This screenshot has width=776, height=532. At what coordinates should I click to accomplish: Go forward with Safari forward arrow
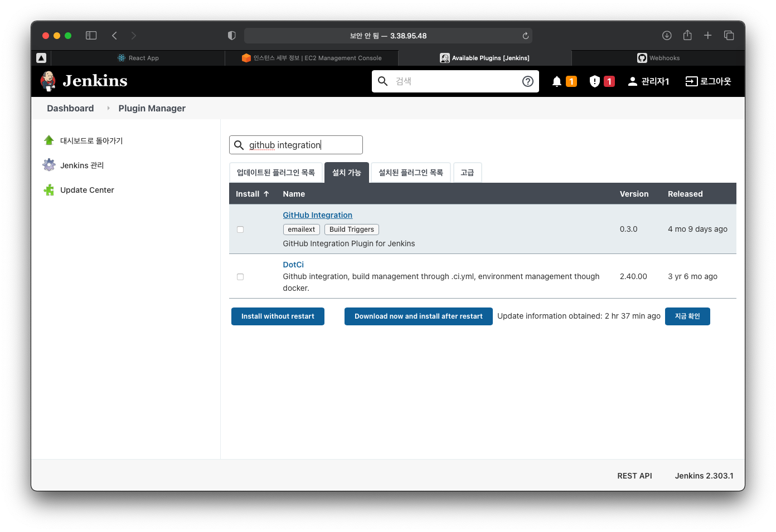tap(133, 36)
